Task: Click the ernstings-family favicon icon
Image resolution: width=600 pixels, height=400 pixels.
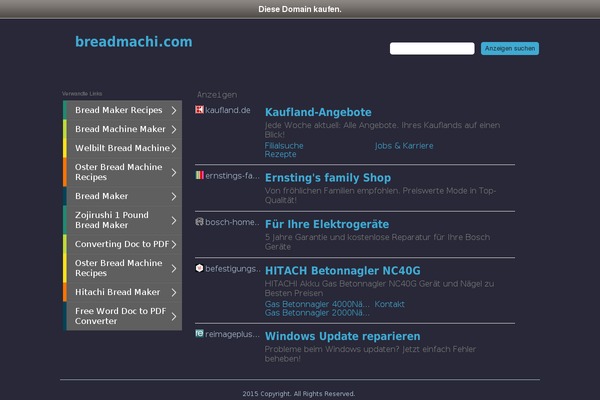Action: [199, 175]
